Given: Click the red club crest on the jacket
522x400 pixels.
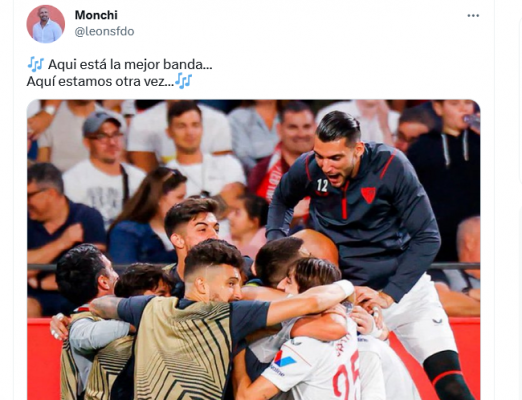Looking at the screenshot, I should 368,195.
